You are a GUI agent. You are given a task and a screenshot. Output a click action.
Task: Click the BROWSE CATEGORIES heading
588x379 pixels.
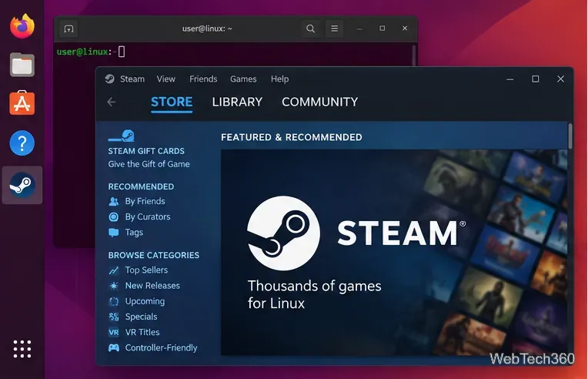click(x=154, y=256)
